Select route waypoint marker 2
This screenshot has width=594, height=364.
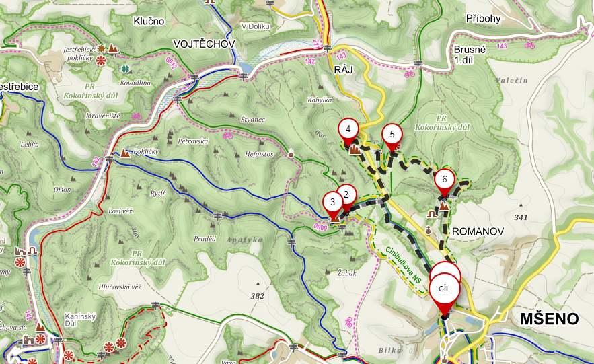coord(346,194)
